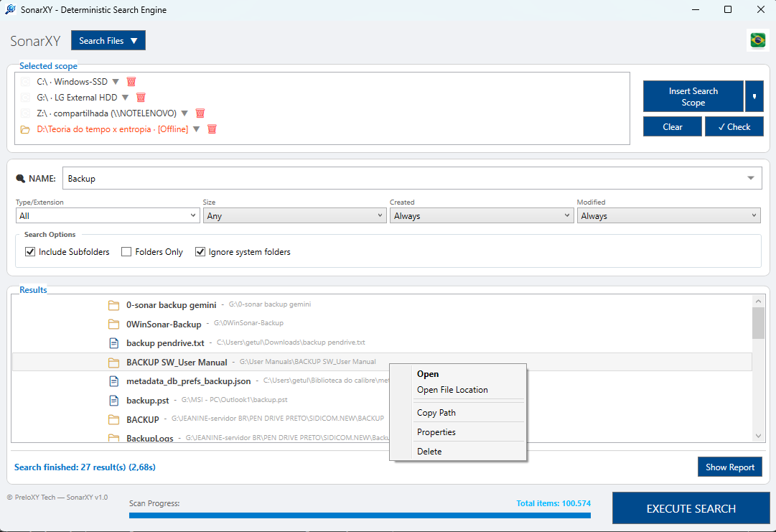Expand options arrow for D:\Teoria do tempo scope
Viewport: 776px width, 532px height.
tap(197, 129)
